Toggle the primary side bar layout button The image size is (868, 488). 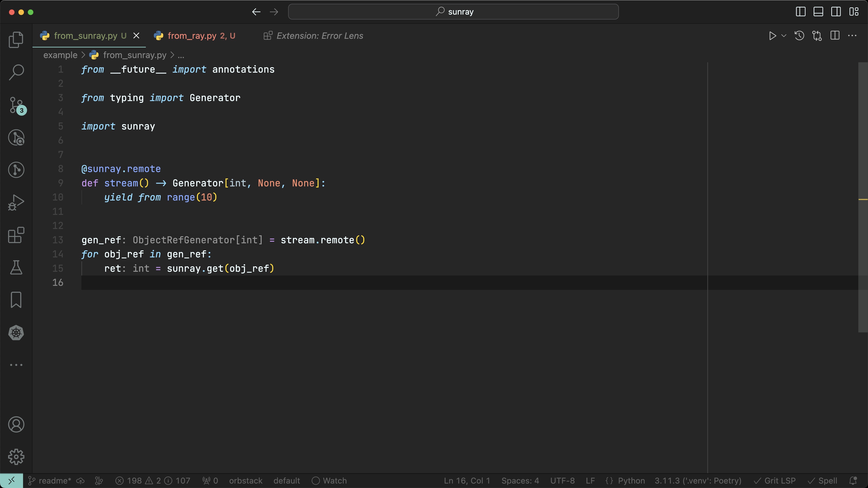[801, 12]
